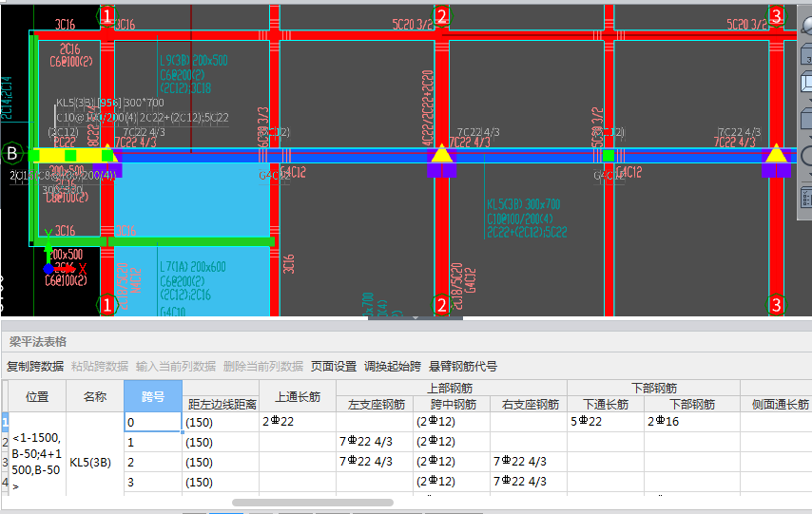Click the upper axis bubble 2
The width and height of the screenshot is (812, 514).
point(442,15)
